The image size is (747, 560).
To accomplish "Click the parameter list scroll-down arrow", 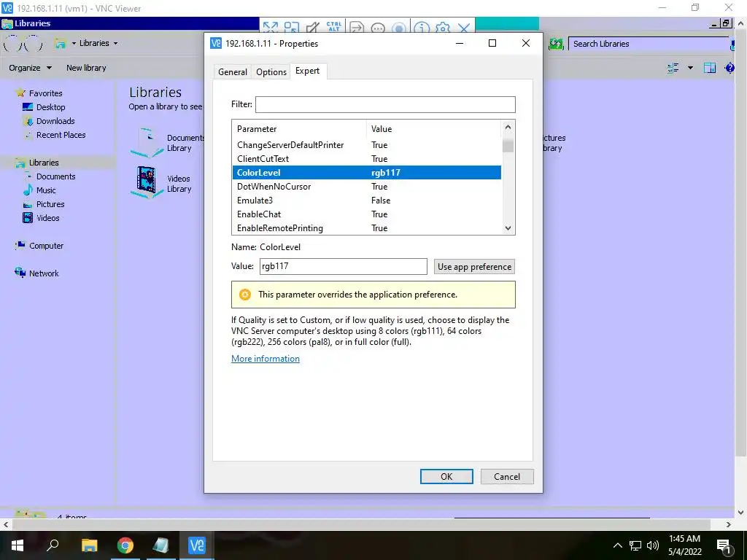I will [508, 228].
